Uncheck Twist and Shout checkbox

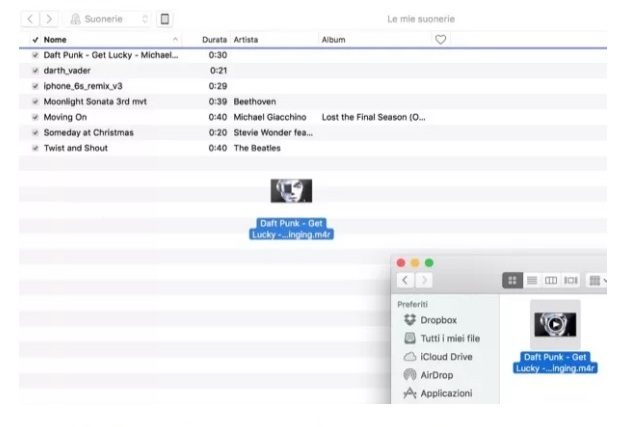click(35, 148)
